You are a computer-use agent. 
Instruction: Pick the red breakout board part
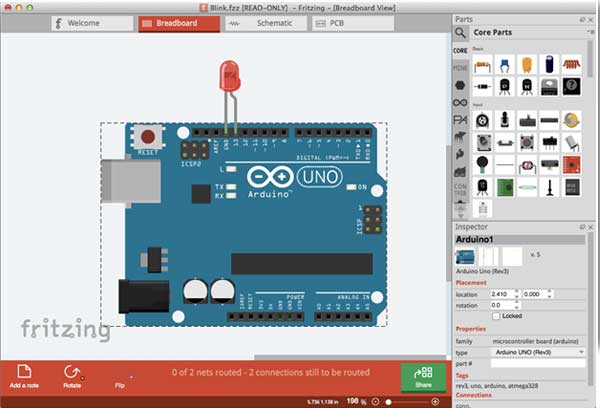coord(571,165)
